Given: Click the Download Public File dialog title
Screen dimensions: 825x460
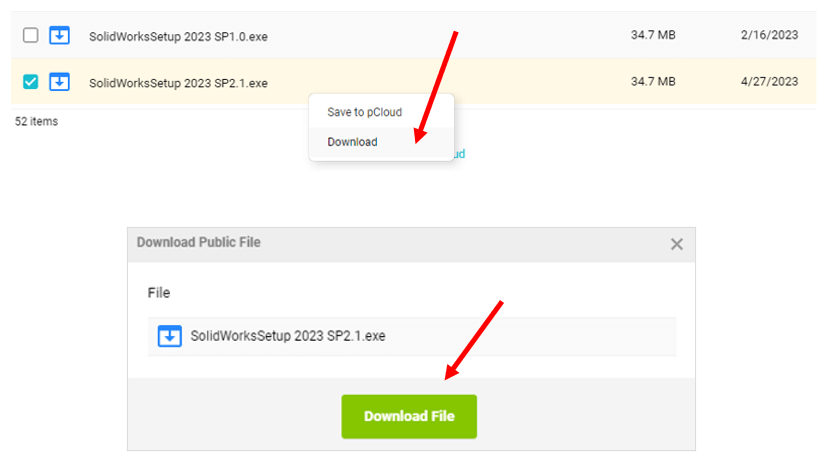Looking at the screenshot, I should [x=198, y=242].
